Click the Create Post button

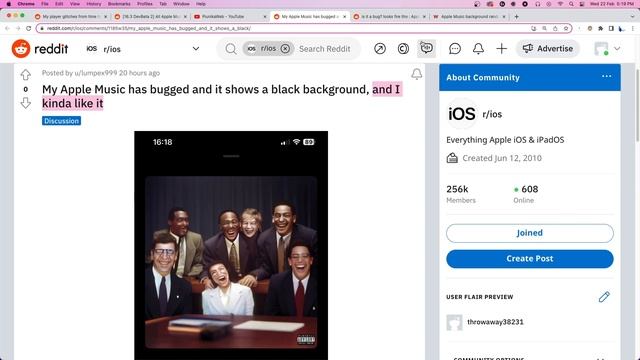click(x=529, y=259)
